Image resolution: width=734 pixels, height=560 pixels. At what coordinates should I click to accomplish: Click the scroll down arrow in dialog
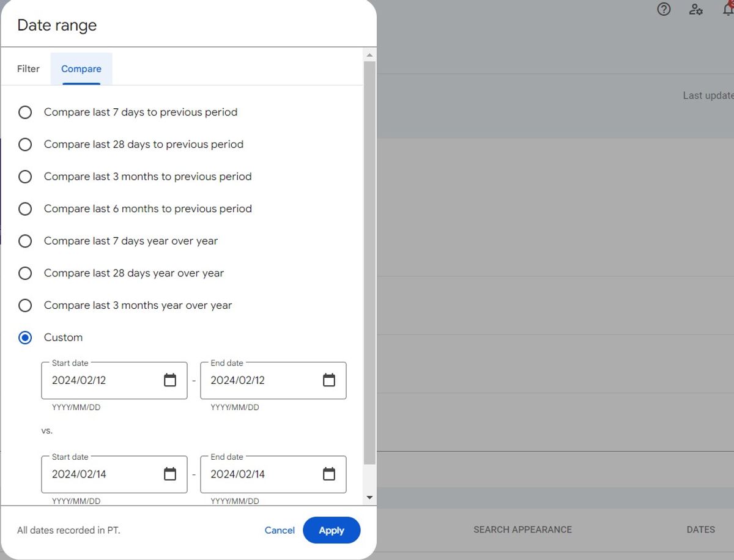[369, 498]
